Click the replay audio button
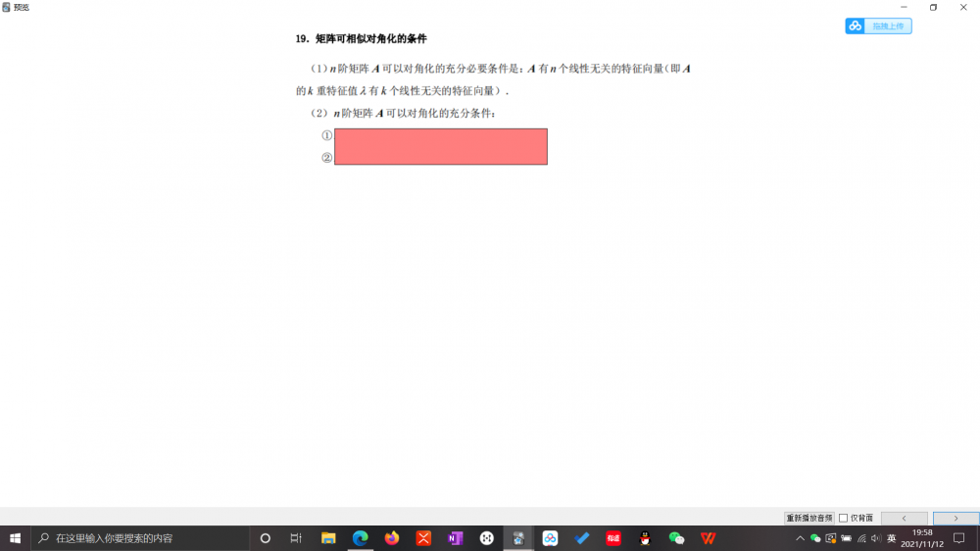The image size is (980, 551). point(808,518)
